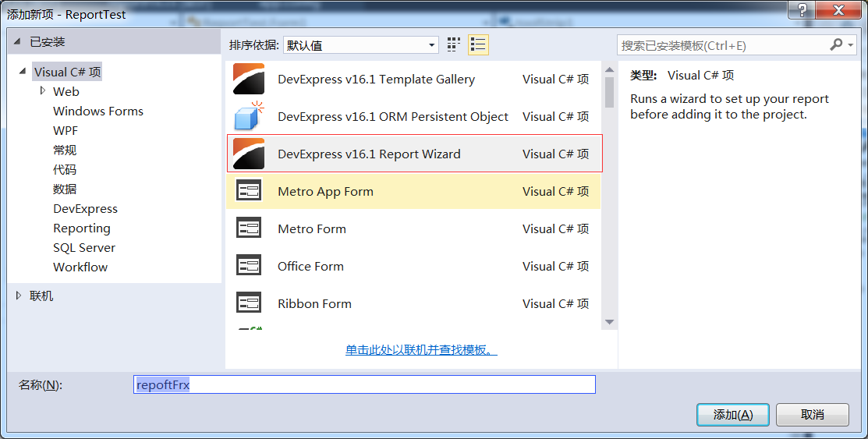Collapse the 已安装 section

point(17,41)
